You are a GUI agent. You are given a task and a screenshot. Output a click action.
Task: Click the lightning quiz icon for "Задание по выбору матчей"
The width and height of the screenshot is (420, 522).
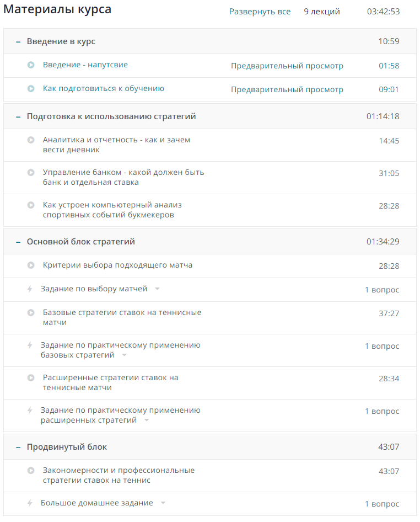tap(31, 290)
